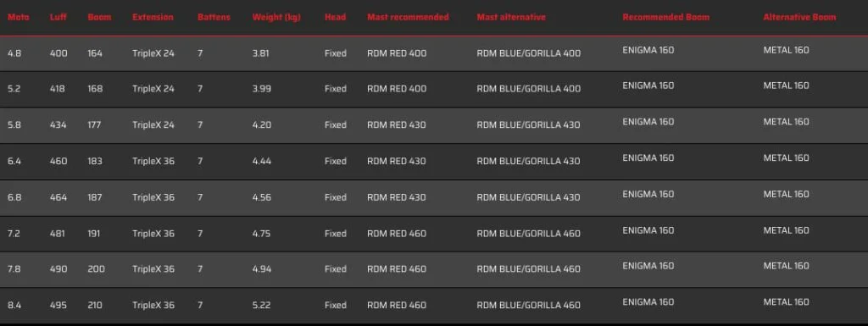This screenshot has width=868, height=326.
Task: Select the Weight (kg) column header
Action: 276,17
